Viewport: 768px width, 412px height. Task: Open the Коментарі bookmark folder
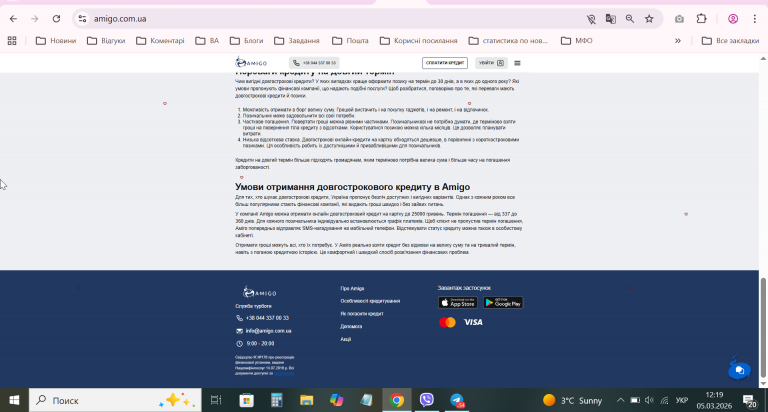point(160,41)
